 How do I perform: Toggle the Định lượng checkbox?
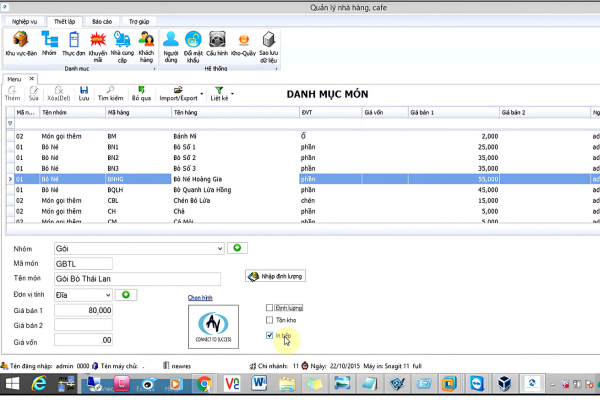pos(269,308)
